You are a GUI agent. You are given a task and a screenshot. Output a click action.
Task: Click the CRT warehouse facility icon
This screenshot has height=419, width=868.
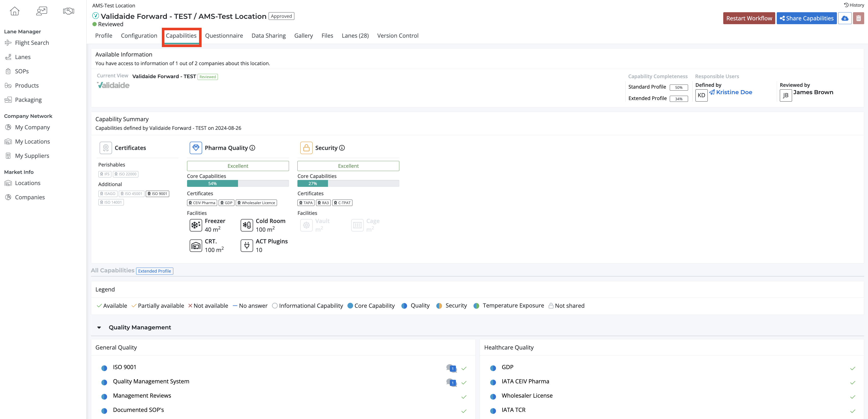click(196, 246)
